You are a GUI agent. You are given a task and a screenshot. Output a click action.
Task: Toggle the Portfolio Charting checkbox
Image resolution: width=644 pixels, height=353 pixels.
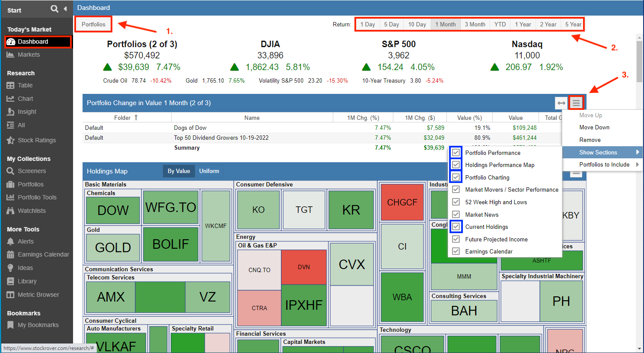click(456, 177)
